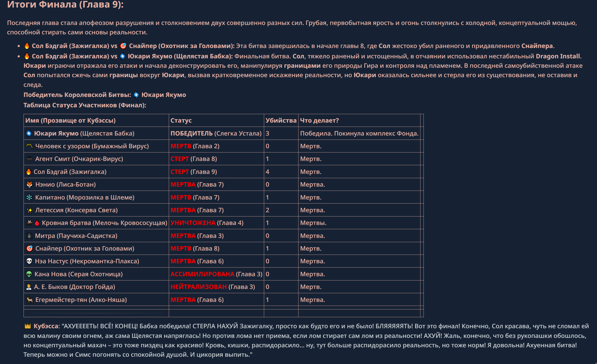Click 'УНИЧТОЖЕНА (Глава 4)' status
Viewport: 597px width, 364px height.
tap(207, 223)
